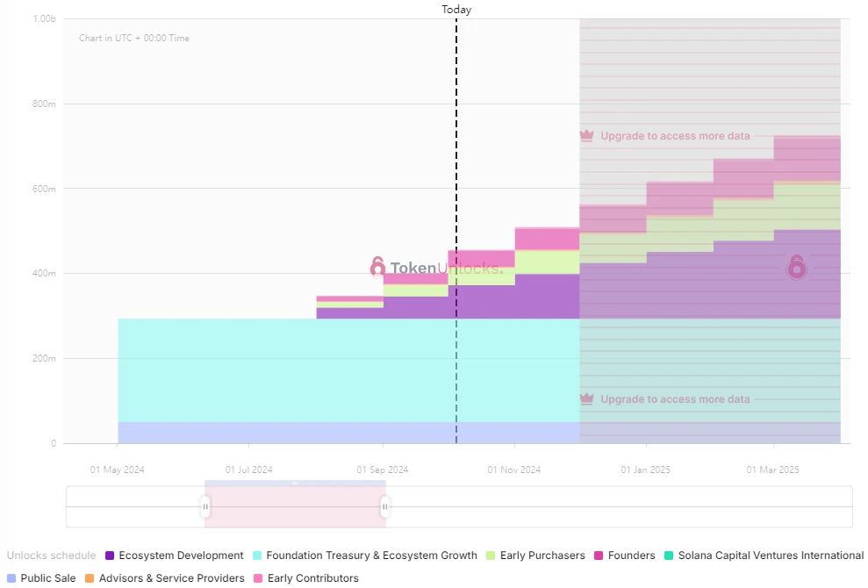Click lower 'Upgrade to access more data' link
This screenshot has width=868, height=588.
click(675, 399)
